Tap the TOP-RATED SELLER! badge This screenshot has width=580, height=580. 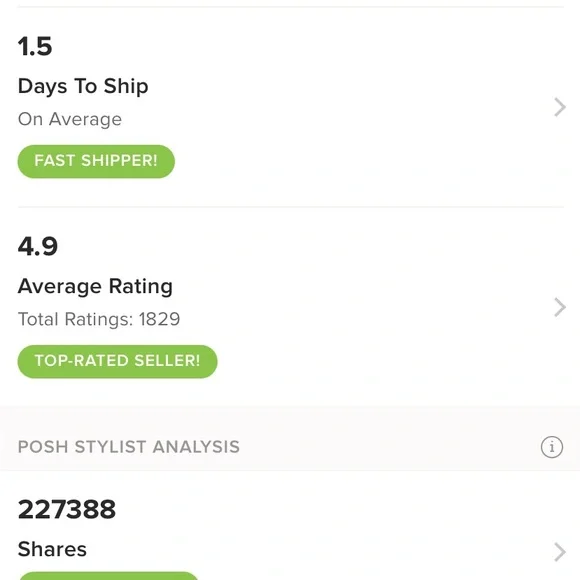point(117,361)
